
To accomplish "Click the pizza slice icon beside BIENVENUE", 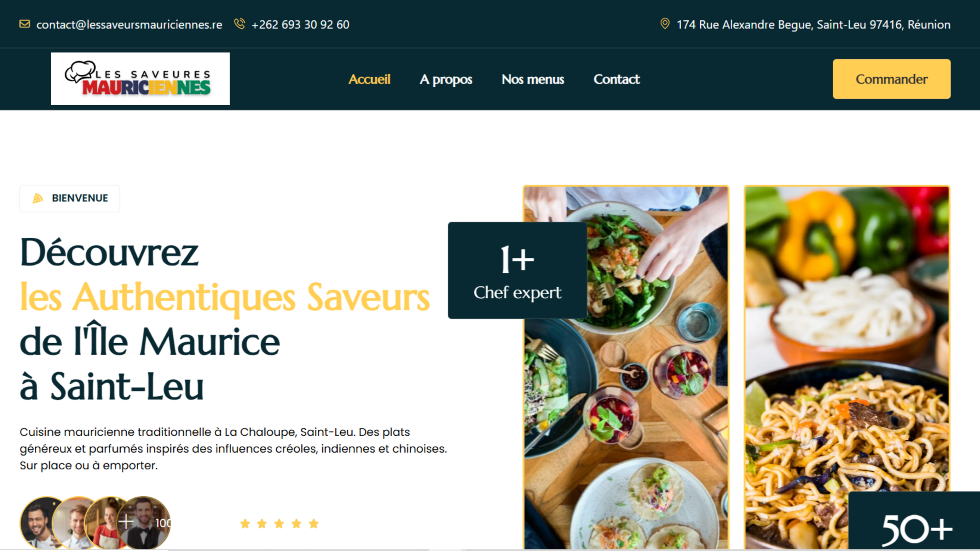I will [38, 198].
